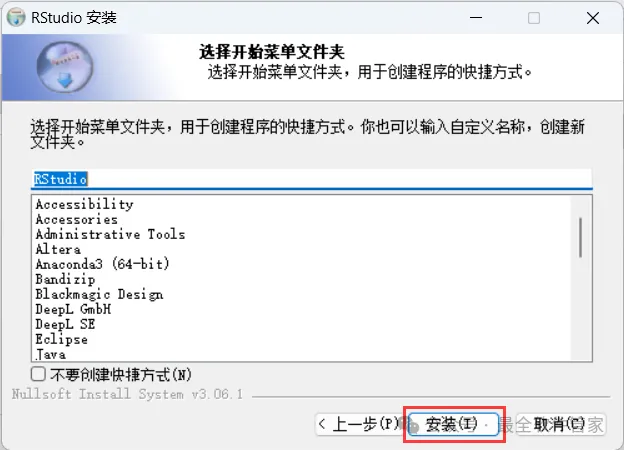
Task: Choose Administrative Tools in the list
Action: [x=110, y=234]
